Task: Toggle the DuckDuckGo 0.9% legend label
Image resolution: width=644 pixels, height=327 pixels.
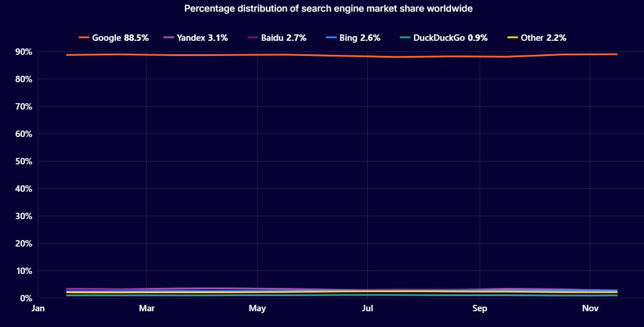Action: point(451,38)
